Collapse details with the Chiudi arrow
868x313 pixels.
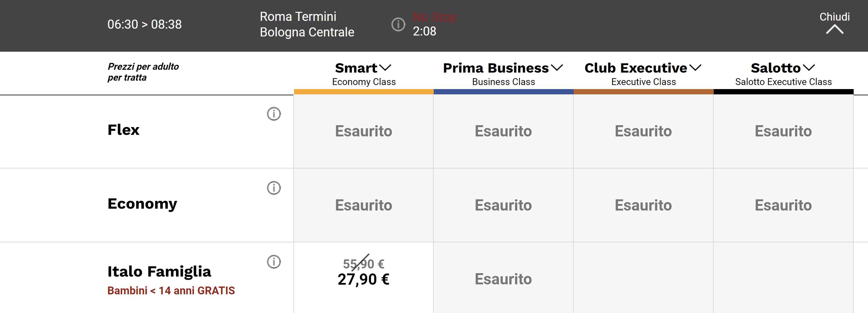click(x=834, y=30)
